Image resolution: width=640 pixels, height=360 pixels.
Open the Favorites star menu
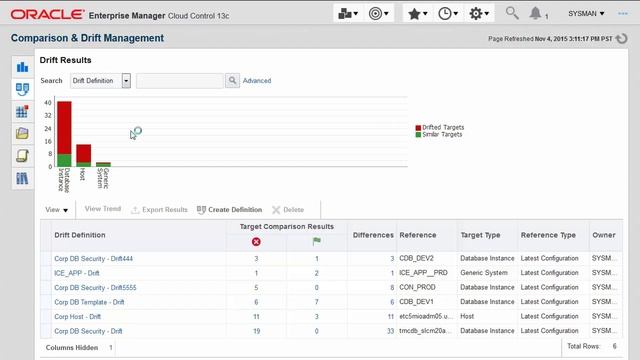pos(417,14)
